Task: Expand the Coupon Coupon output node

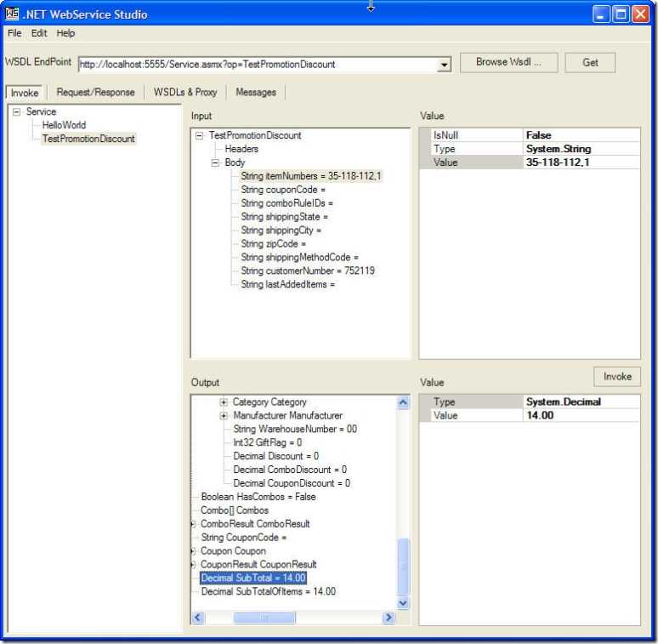Action: click(x=193, y=550)
